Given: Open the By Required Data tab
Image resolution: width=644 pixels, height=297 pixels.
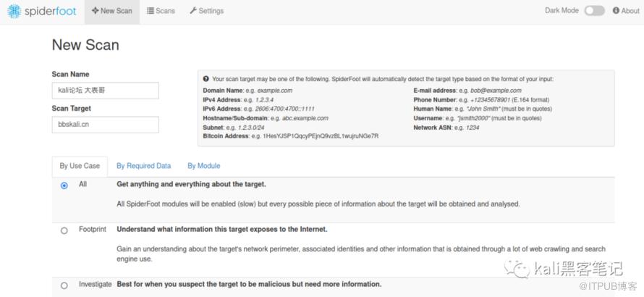Looking at the screenshot, I should pos(143,166).
